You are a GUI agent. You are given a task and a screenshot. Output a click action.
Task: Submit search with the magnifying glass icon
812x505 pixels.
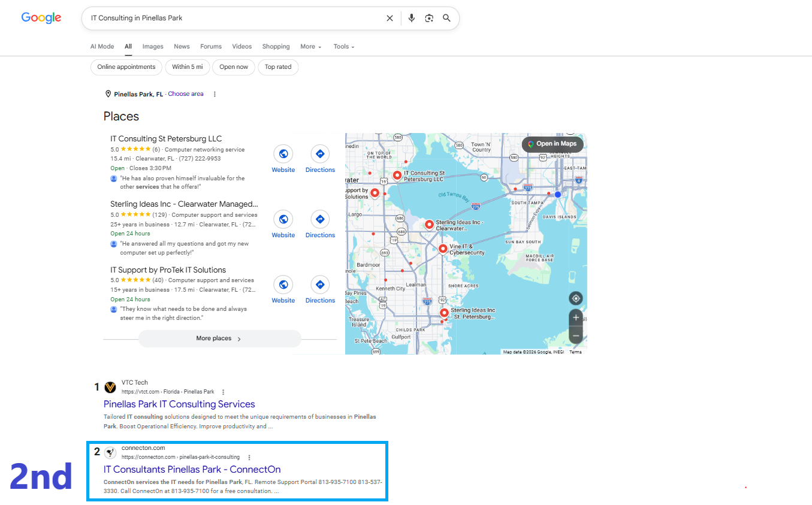point(446,18)
